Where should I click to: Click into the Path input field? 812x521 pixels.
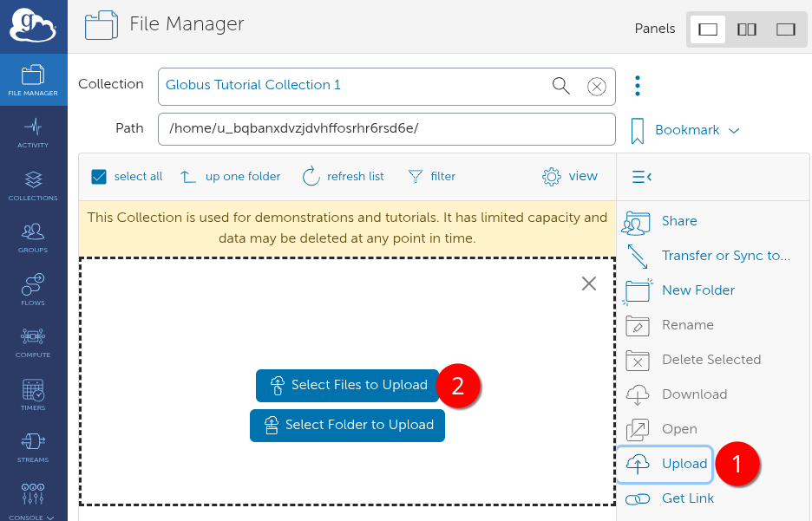tap(386, 128)
